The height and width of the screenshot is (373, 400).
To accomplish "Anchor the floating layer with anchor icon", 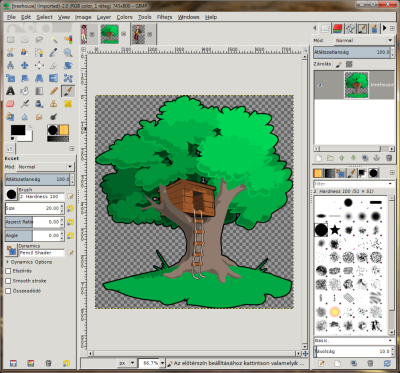I will click(377, 158).
